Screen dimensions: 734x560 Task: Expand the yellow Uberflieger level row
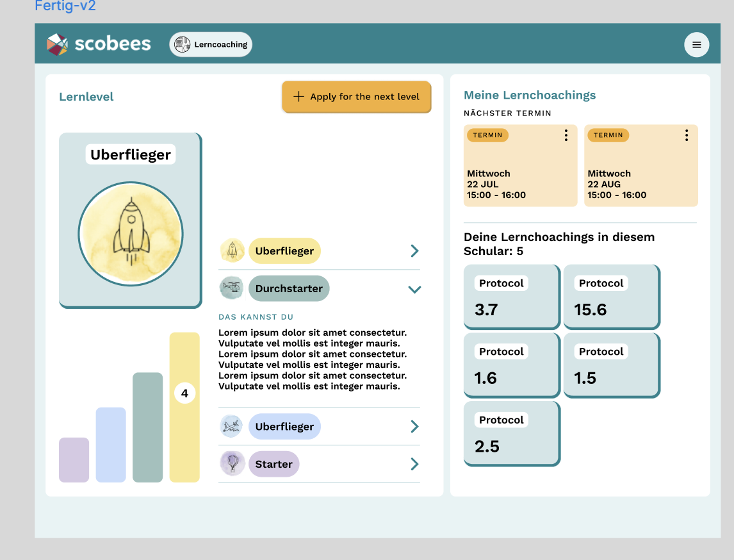pyautogui.click(x=414, y=251)
